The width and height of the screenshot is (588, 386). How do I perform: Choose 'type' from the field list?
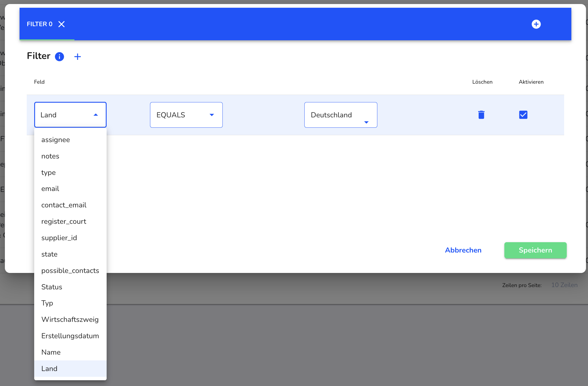coord(70,173)
